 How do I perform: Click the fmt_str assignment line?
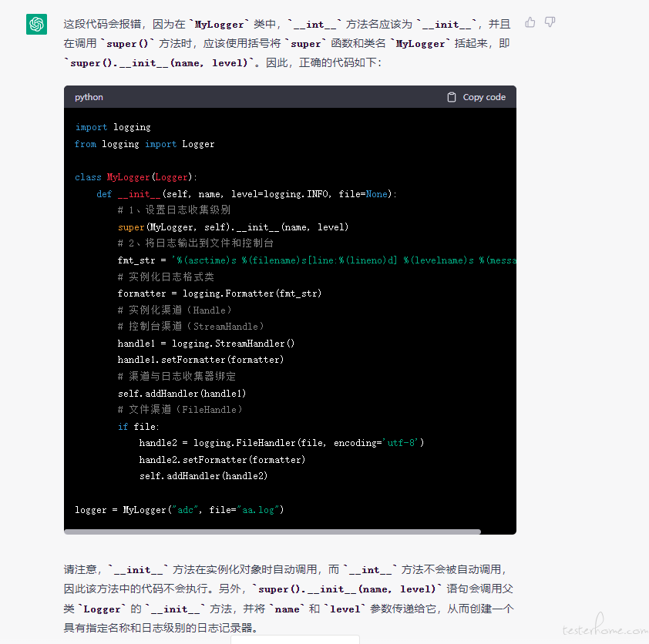(317, 260)
